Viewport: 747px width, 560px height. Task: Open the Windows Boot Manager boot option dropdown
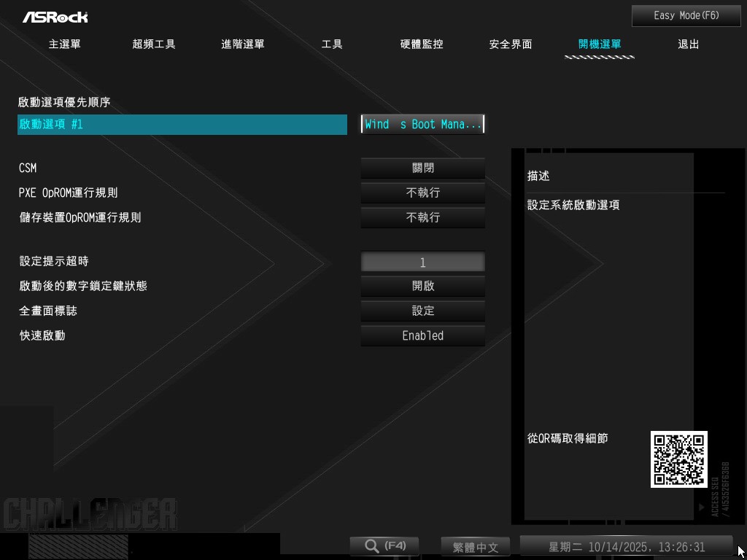coord(423,124)
